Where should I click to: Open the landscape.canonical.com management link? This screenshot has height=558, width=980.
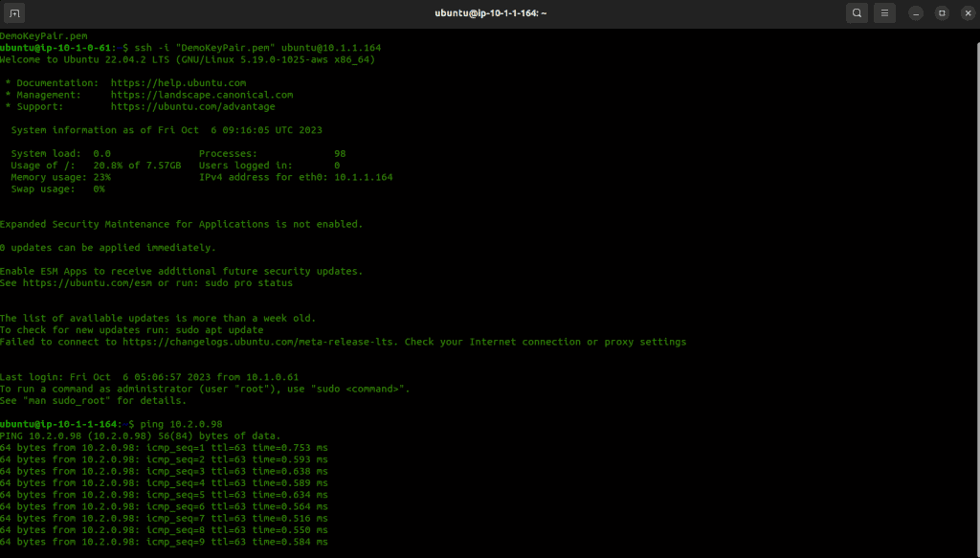tap(201, 95)
